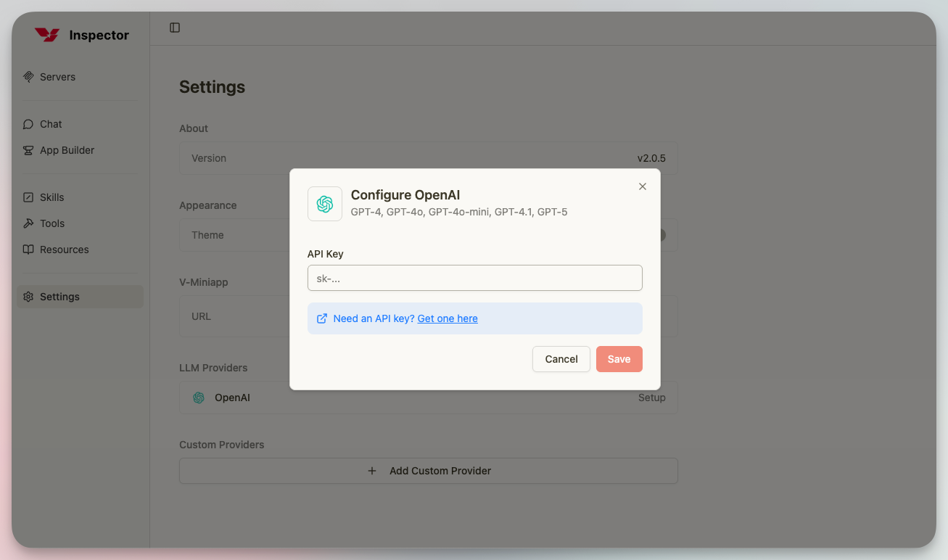This screenshot has width=948, height=560.
Task: Click the Servers icon in the sidebar
Action: point(28,77)
